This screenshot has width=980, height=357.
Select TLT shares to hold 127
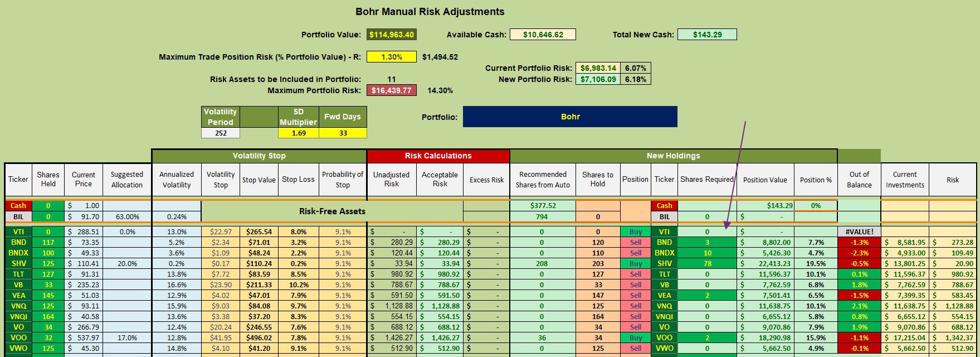[x=598, y=274]
